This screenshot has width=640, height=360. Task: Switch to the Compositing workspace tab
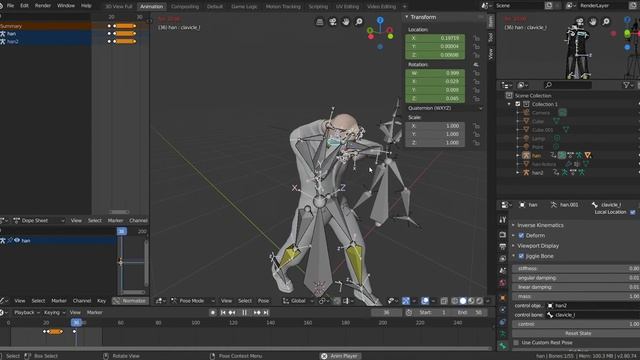pos(185,7)
